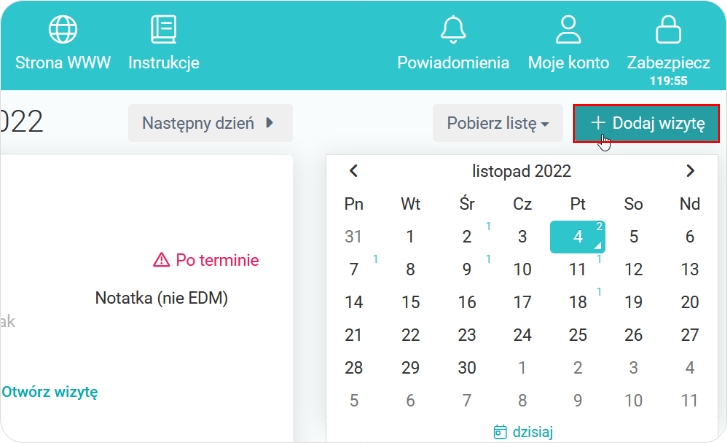Click the Dodaj wizytę button
727x443 pixels.
[646, 123]
